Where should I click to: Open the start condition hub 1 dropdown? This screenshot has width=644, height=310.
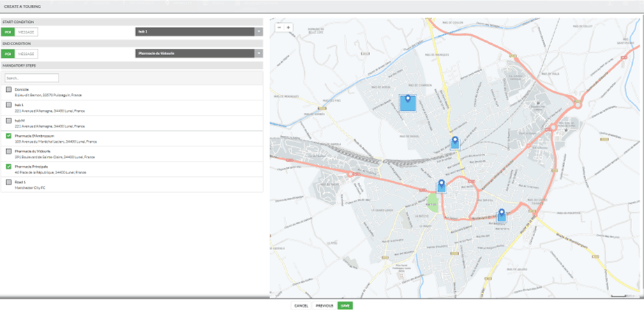click(x=259, y=31)
